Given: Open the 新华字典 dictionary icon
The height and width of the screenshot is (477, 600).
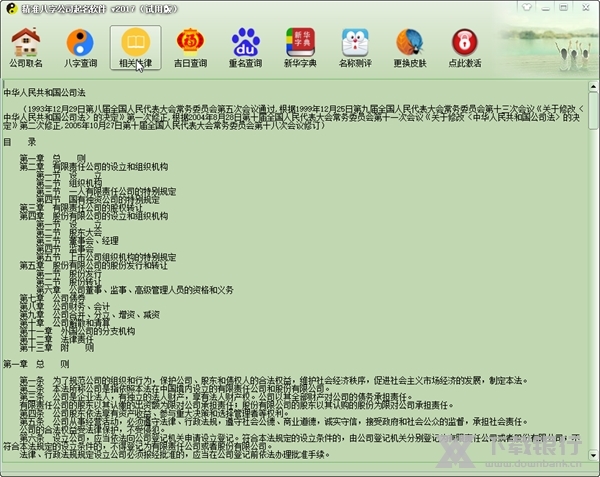Looking at the screenshot, I should [300, 47].
